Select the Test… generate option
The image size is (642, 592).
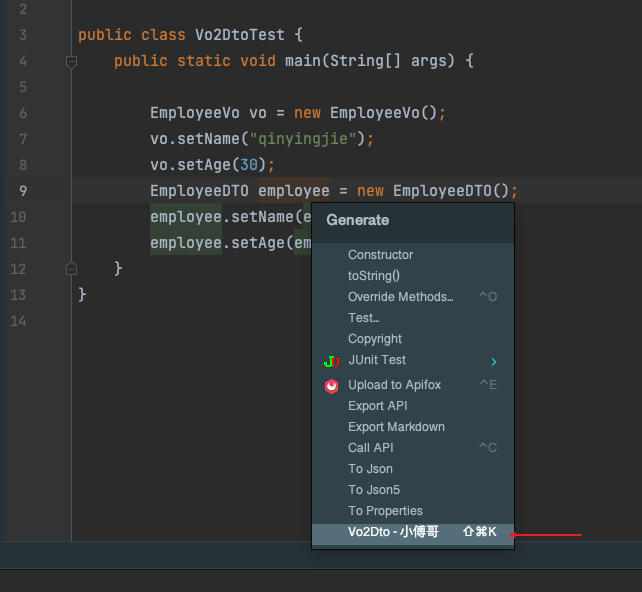pos(363,318)
